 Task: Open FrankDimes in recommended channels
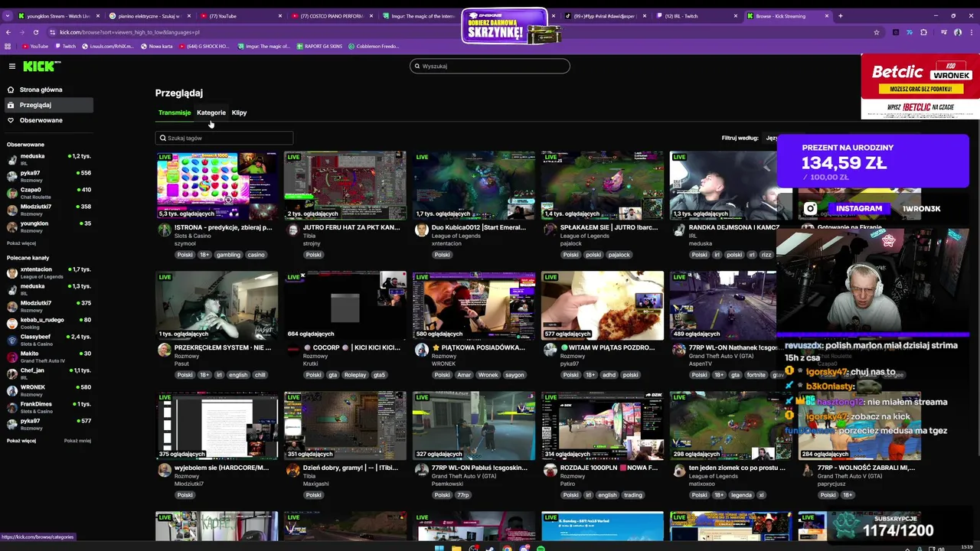point(49,407)
